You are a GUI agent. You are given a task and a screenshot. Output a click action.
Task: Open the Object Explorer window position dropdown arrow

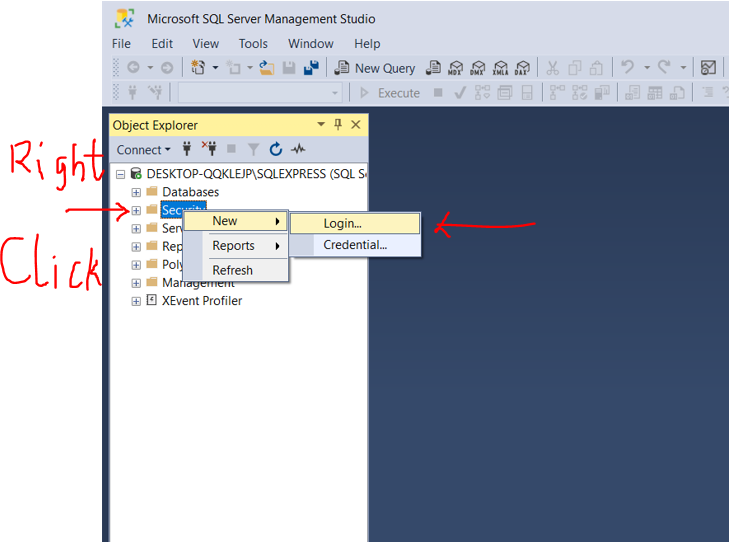[x=321, y=124]
